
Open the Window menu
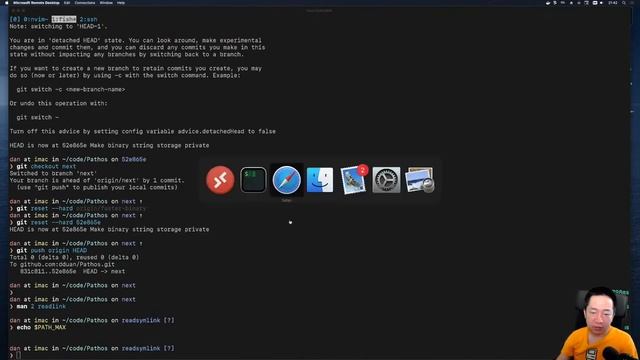106,2
